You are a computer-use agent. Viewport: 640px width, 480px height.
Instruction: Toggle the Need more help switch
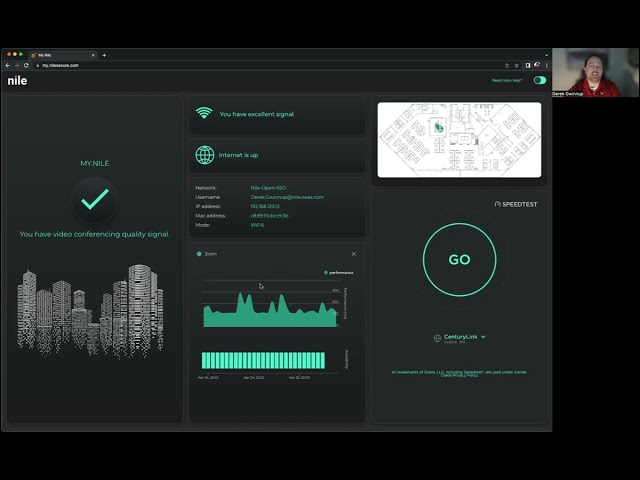click(x=540, y=80)
